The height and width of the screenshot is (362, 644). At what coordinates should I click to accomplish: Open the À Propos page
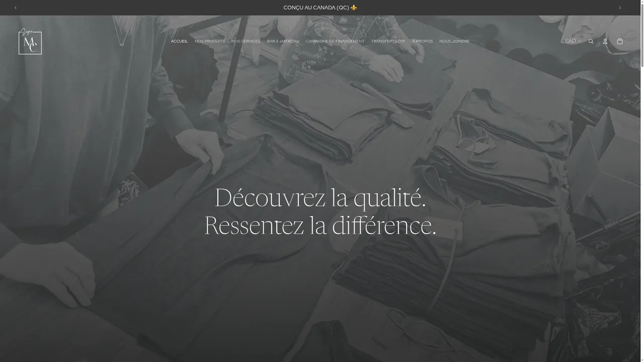tap(423, 41)
